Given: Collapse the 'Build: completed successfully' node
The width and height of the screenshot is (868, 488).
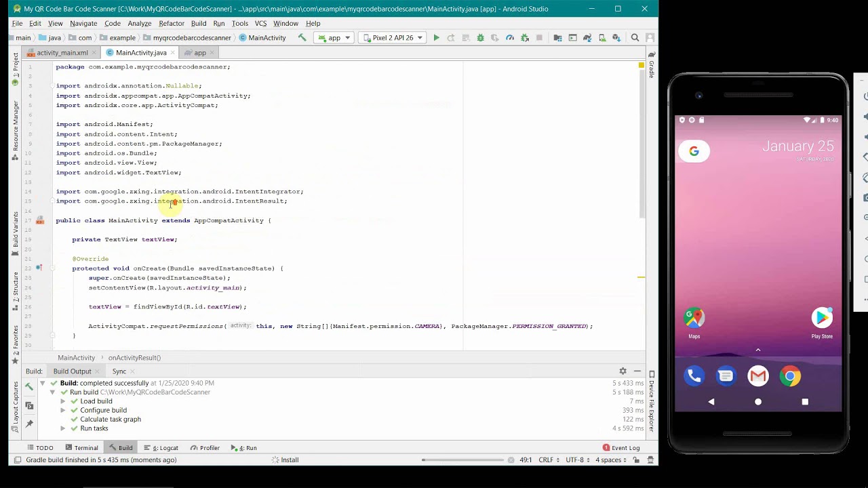Looking at the screenshot, I should tap(43, 383).
